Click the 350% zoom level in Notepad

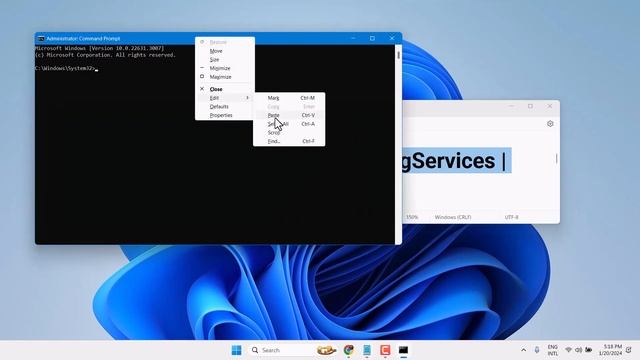412,217
